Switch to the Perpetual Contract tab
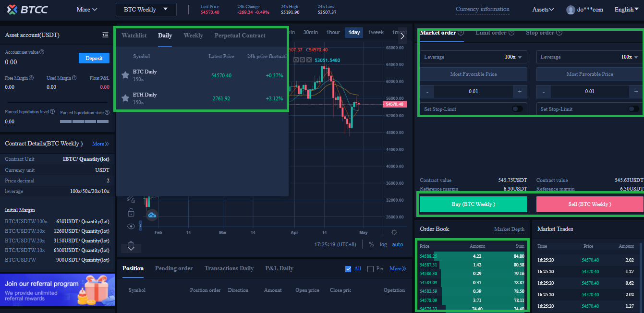The width and height of the screenshot is (644, 313). [240, 36]
